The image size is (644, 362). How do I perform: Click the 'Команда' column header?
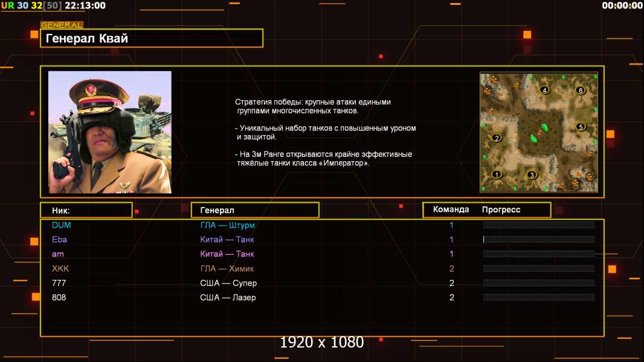(x=451, y=210)
